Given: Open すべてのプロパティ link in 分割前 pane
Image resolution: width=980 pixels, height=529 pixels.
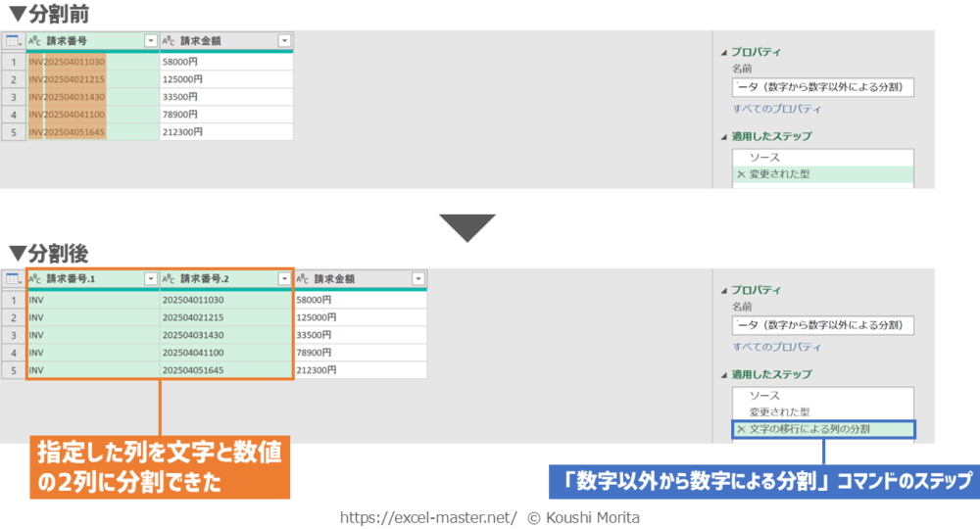Looking at the screenshot, I should click(x=777, y=109).
